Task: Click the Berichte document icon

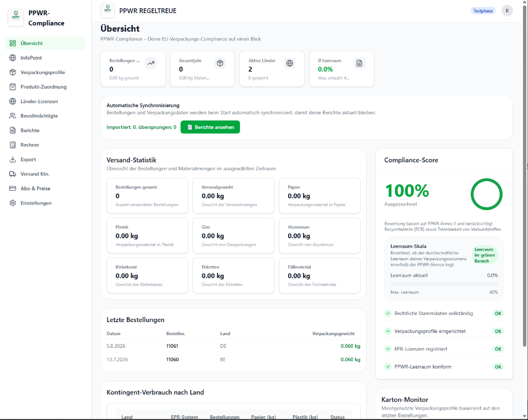Action: coord(13,130)
